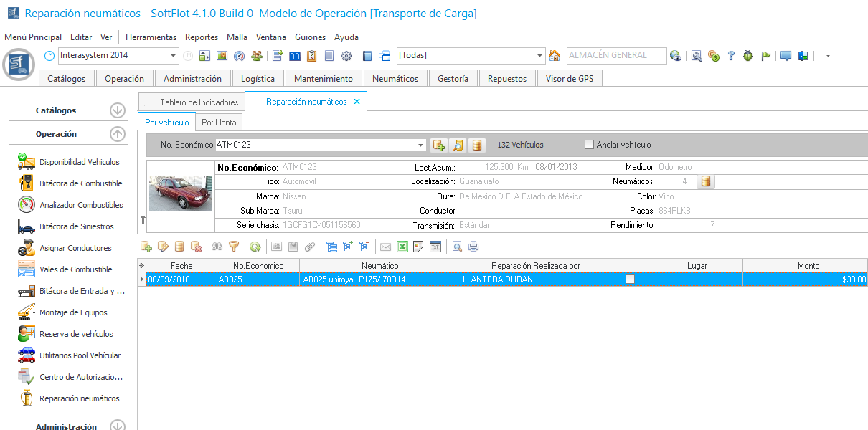Click the paperclip attachment icon
This screenshot has height=430, width=868.
point(310,247)
